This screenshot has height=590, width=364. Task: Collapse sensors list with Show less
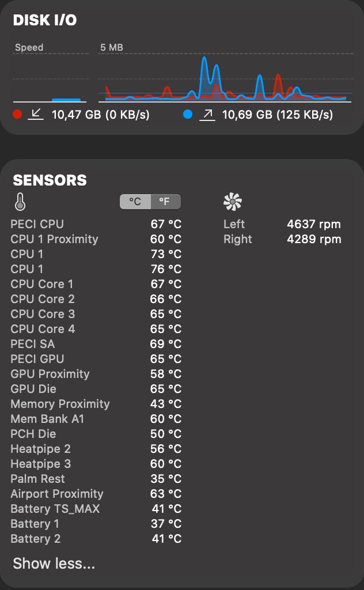coord(54,563)
